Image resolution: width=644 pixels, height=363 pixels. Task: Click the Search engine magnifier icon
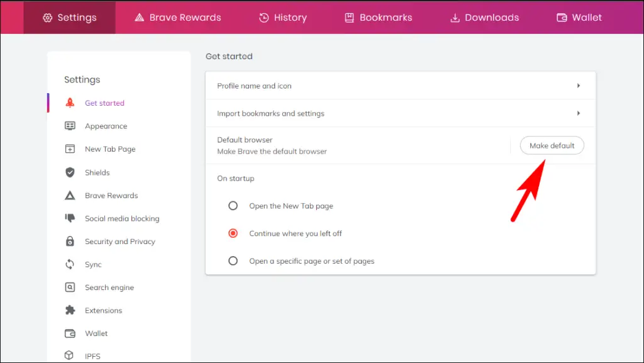tap(70, 287)
